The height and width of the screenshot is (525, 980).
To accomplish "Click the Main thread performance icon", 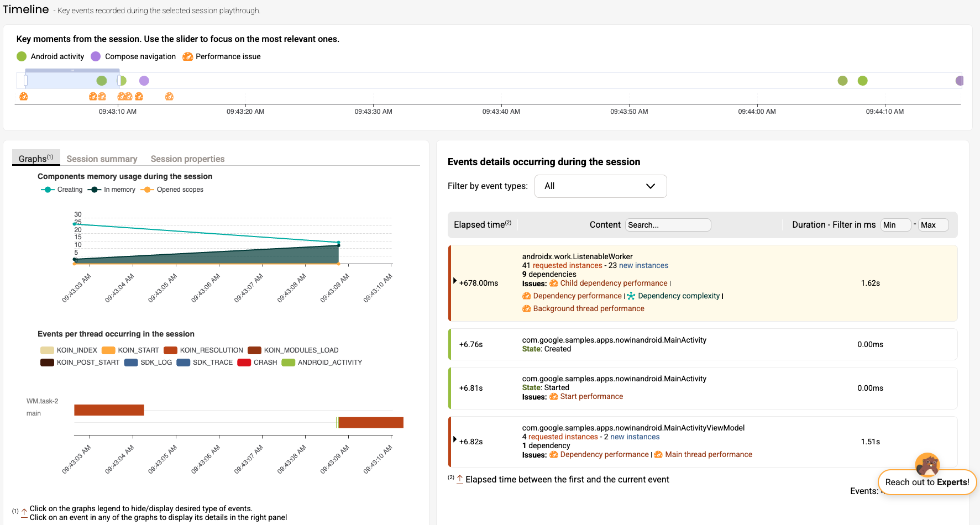I will [658, 455].
